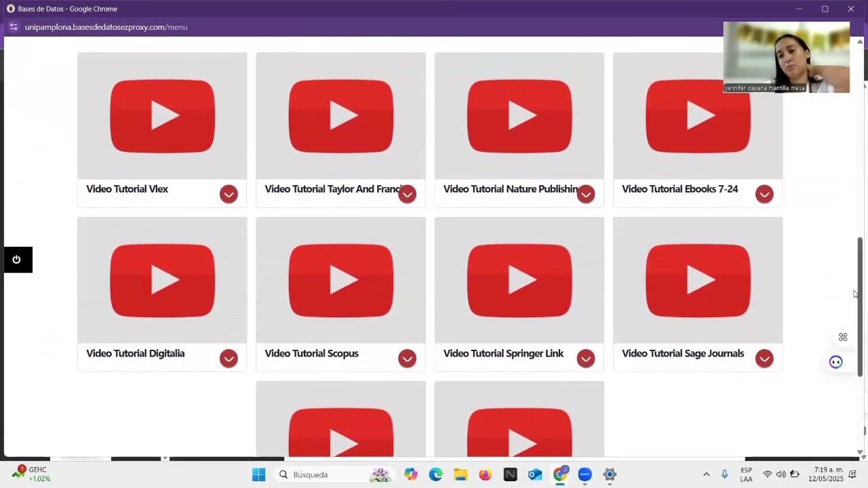Open the notification center bell icon
This screenshot has height=488, width=868.
tap(853, 474)
